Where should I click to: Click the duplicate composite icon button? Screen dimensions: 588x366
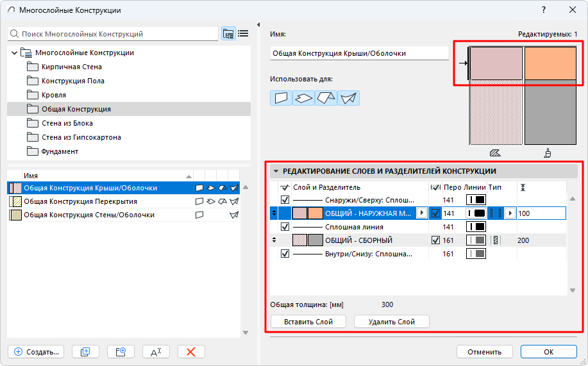85,352
